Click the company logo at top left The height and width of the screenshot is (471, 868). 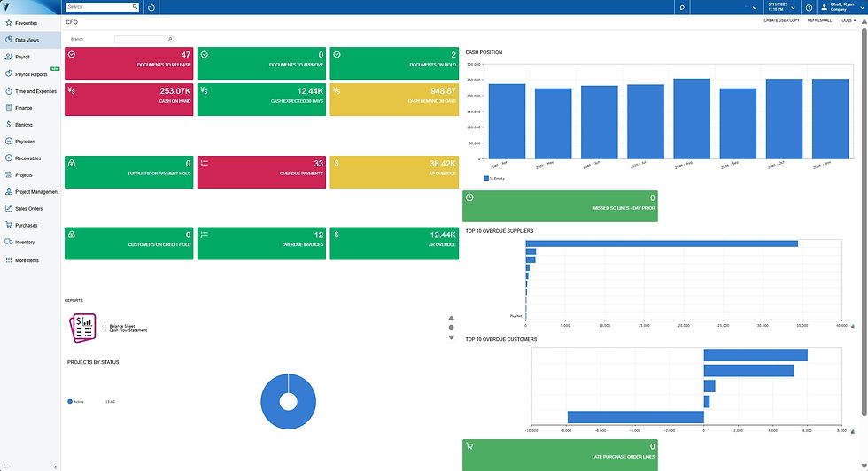[x=6, y=7]
